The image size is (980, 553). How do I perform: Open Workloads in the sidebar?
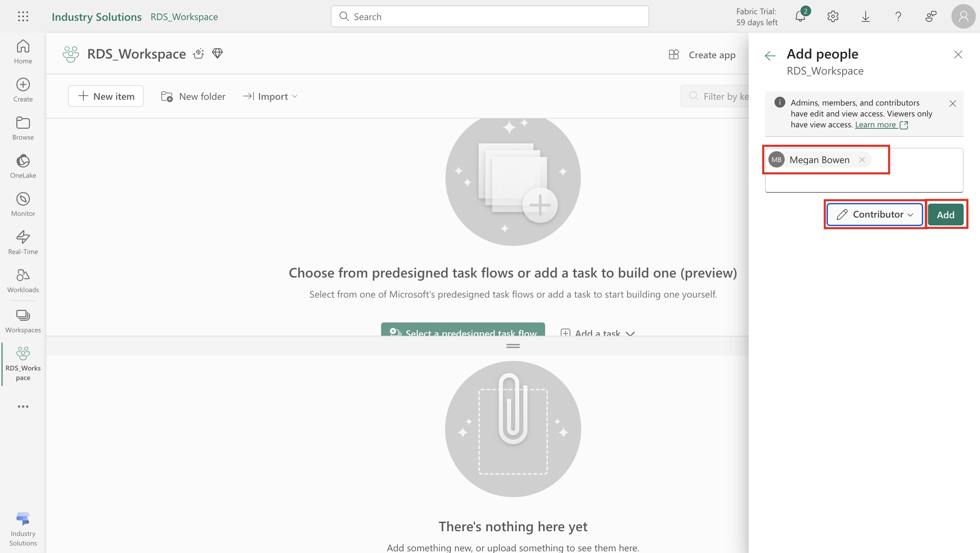click(23, 281)
